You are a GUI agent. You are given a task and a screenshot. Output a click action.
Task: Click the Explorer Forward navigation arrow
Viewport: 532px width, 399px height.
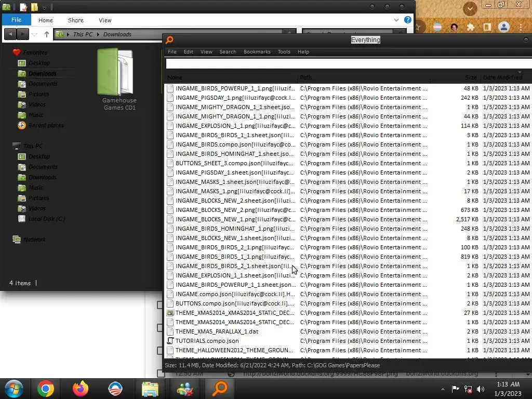click(22, 34)
